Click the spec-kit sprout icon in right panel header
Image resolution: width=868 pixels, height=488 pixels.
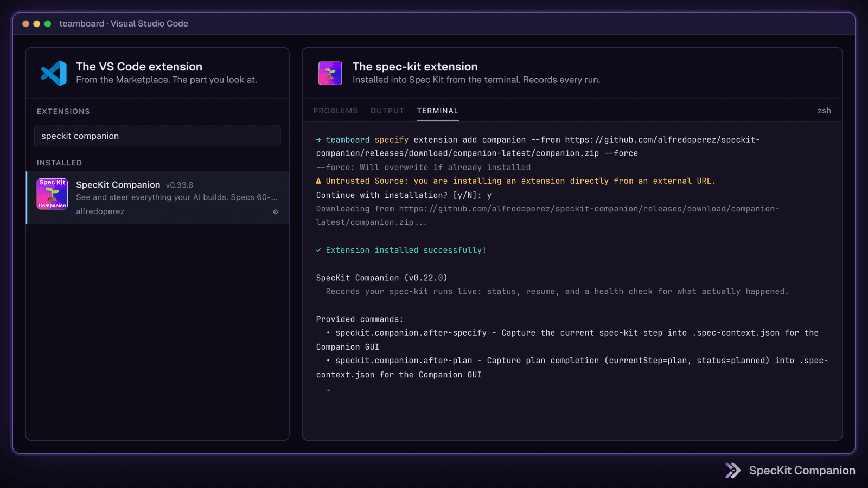pos(330,73)
